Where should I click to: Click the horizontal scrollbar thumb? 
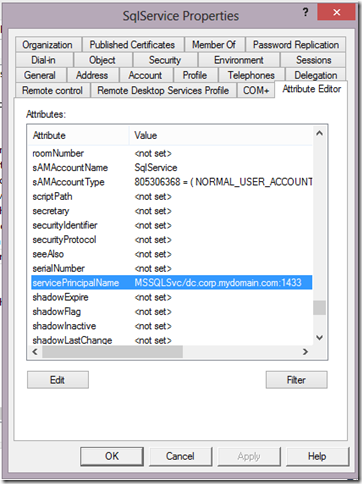[112, 352]
